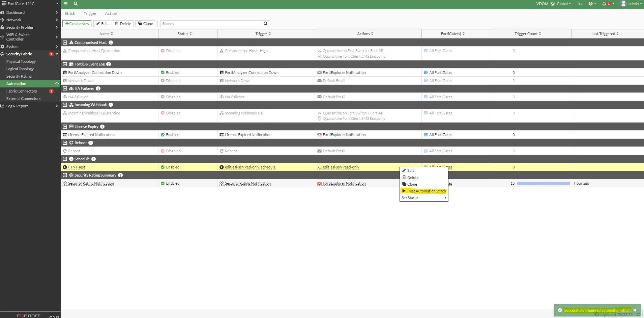Viewport: 644px width, 318px height.
Task: Click the edit-ssl-ssh_red-only_schedule trigger link
Action: pyautogui.click(x=250, y=167)
